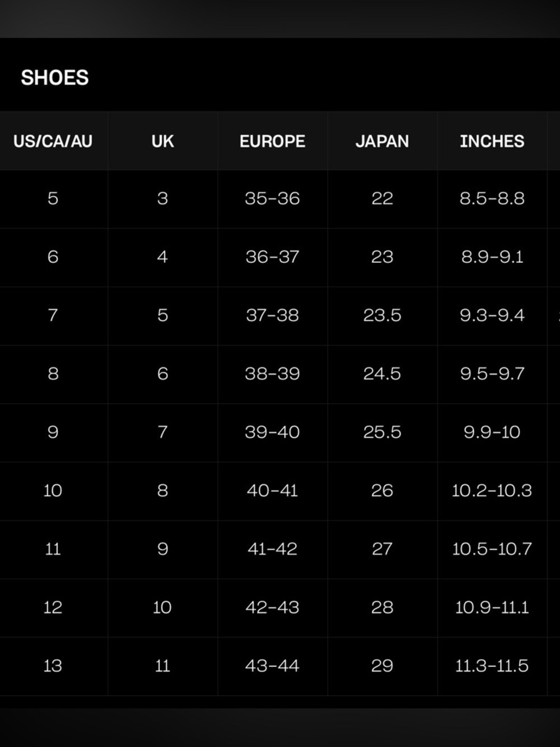Select inches value 9.5-9.7
This screenshot has width=560, height=747.
click(492, 373)
